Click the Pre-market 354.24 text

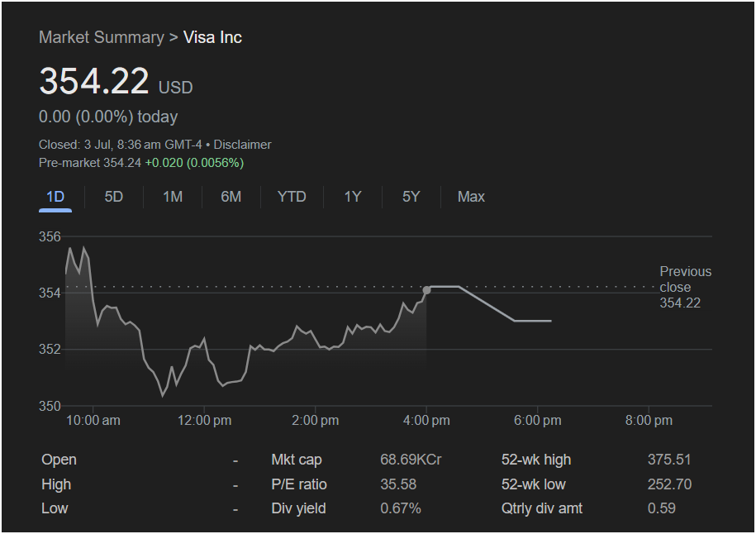[x=90, y=163]
